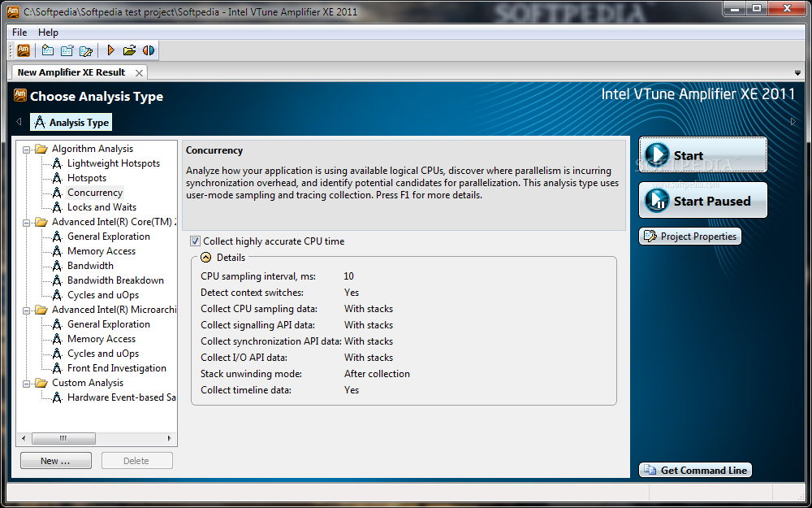Screen dimensions: 812x508
Task: Click the 'After collection' stack unwinding value
Action: (377, 374)
